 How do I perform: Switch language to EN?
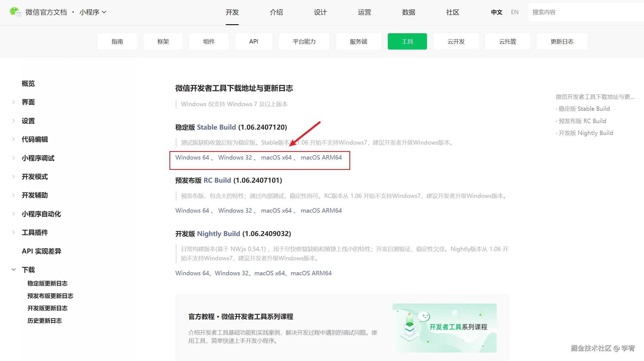click(514, 12)
